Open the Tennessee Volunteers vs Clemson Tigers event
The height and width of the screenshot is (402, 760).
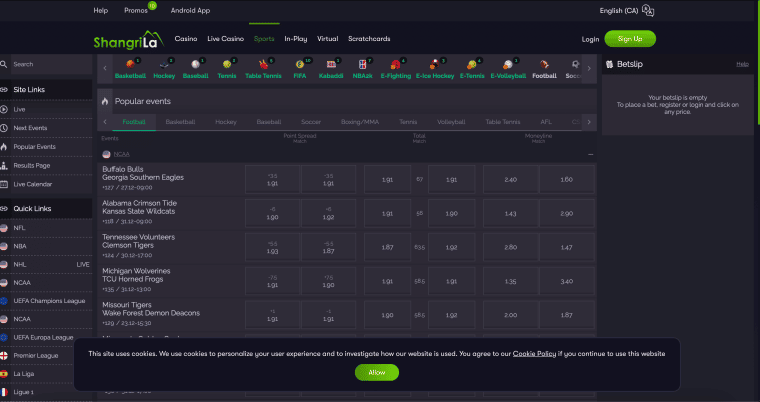(139, 241)
